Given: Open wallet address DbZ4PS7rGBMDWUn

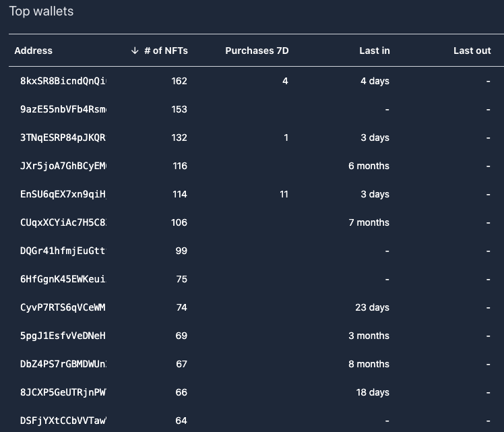Looking at the screenshot, I should tap(63, 364).
